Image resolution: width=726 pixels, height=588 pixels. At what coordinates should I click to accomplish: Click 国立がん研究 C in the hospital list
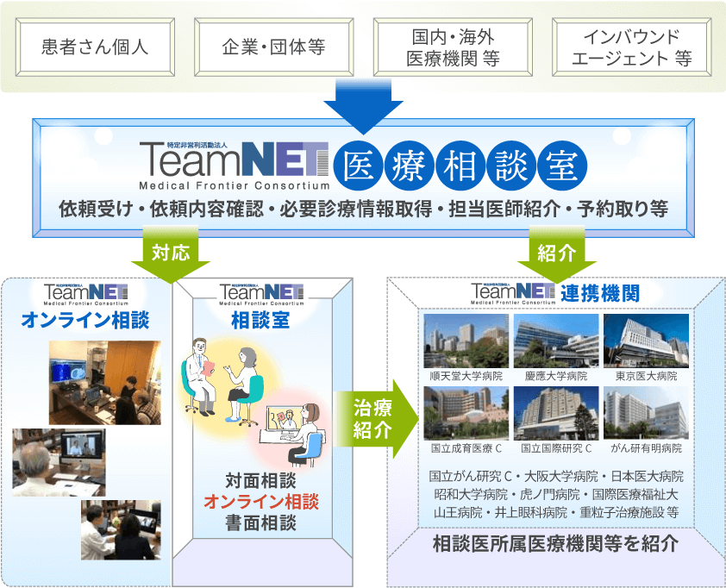click(471, 476)
